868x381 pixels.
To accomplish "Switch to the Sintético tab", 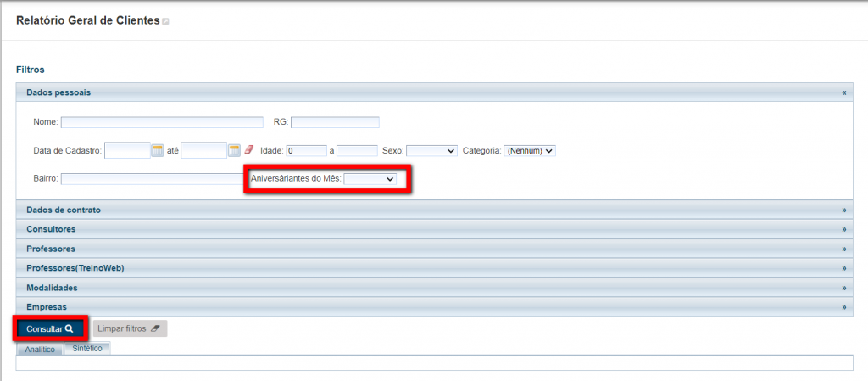I will (x=87, y=348).
